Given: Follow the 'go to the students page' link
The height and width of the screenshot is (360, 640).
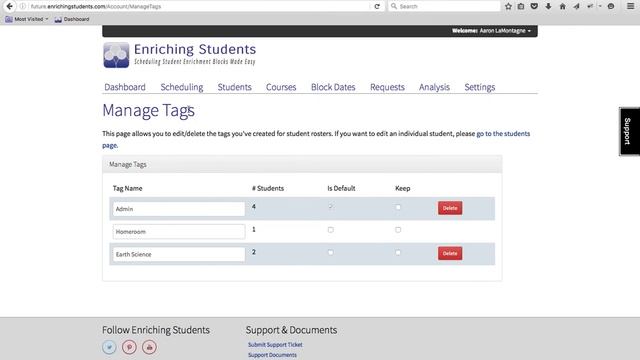Looking at the screenshot, I should point(503,133).
